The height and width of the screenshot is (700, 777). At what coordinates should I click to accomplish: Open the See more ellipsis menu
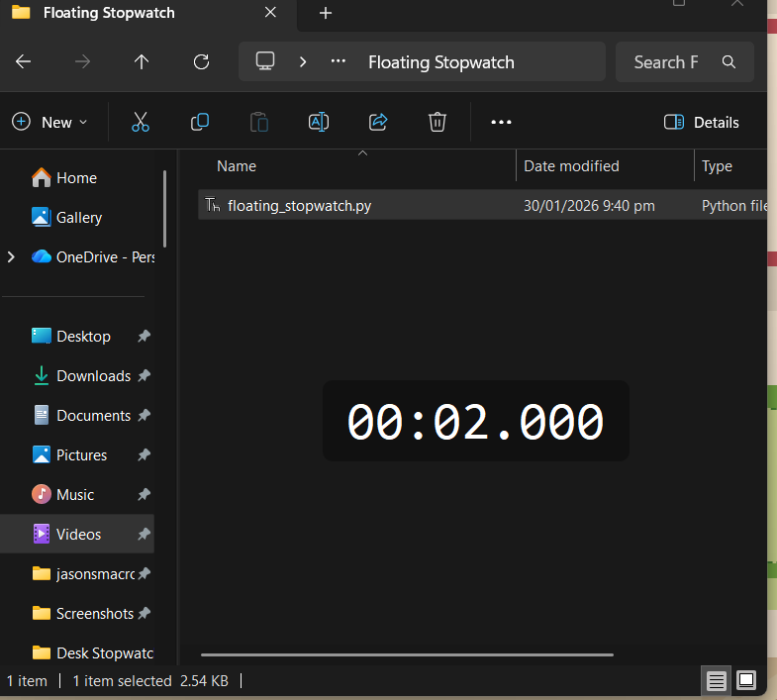tap(501, 122)
